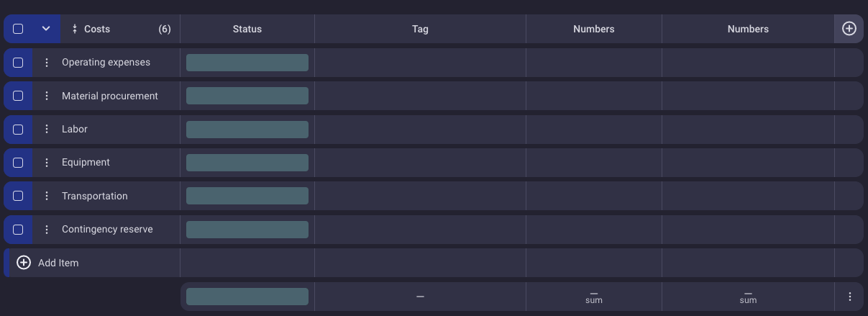868x316 pixels.
Task: Open the Transportation row three-dot menu
Action: (47, 196)
